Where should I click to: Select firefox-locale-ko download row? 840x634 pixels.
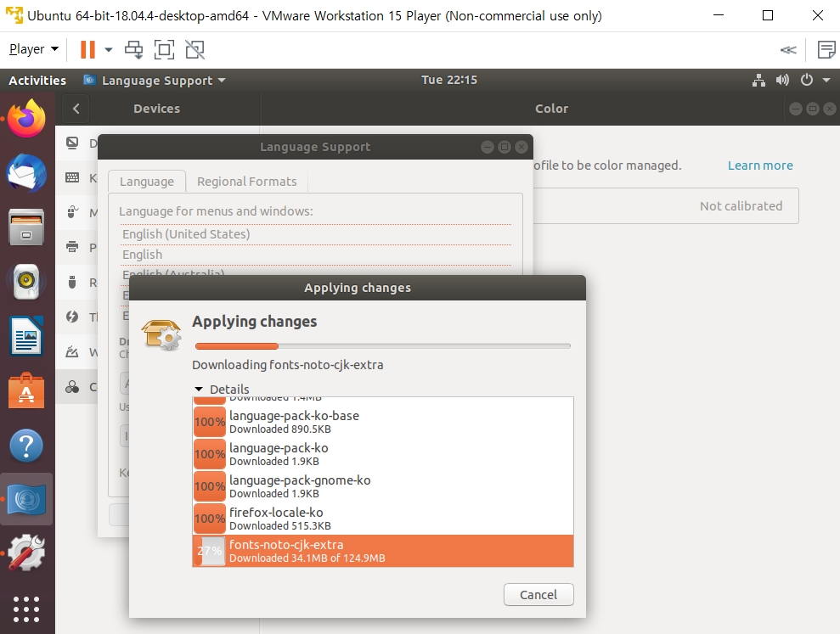[383, 519]
